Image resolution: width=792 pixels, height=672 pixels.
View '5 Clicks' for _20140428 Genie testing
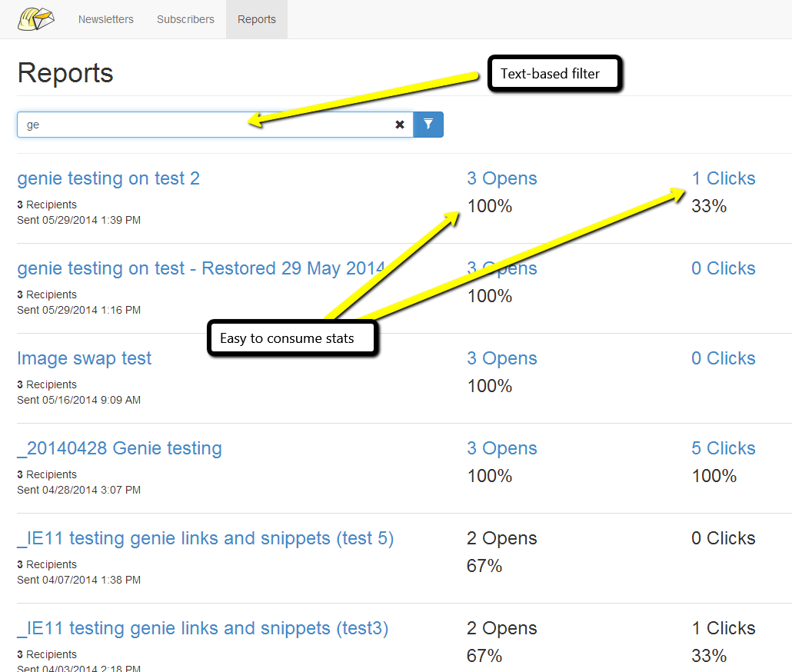pos(724,448)
